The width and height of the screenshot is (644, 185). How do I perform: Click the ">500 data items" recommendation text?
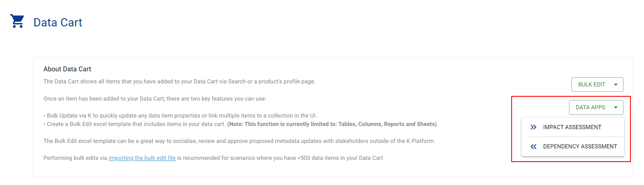280,158
